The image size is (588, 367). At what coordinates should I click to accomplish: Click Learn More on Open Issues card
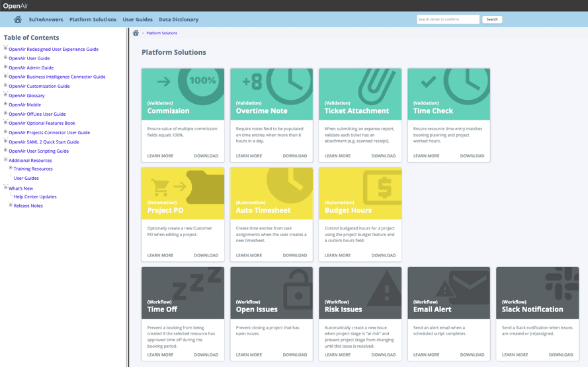(x=249, y=354)
